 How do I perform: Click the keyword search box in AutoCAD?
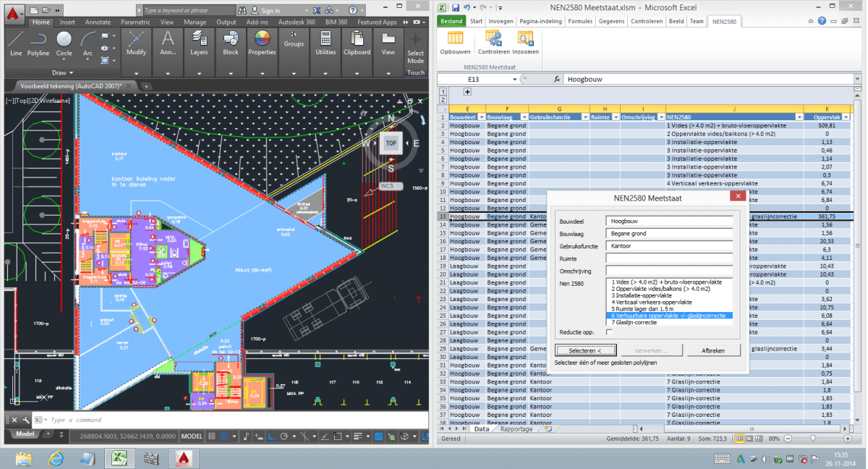[190, 11]
